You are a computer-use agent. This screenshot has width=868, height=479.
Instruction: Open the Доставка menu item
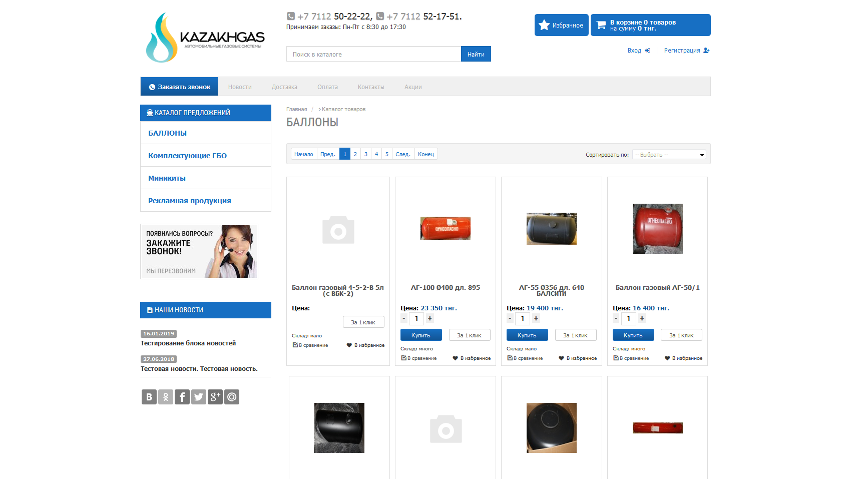click(284, 87)
